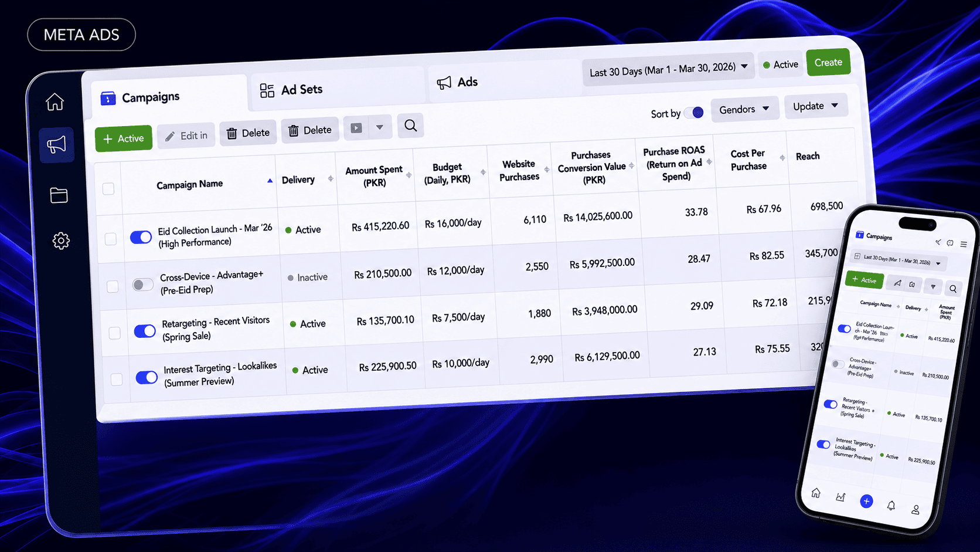Click the video play icon in toolbar
The image size is (980, 552).
(x=356, y=128)
